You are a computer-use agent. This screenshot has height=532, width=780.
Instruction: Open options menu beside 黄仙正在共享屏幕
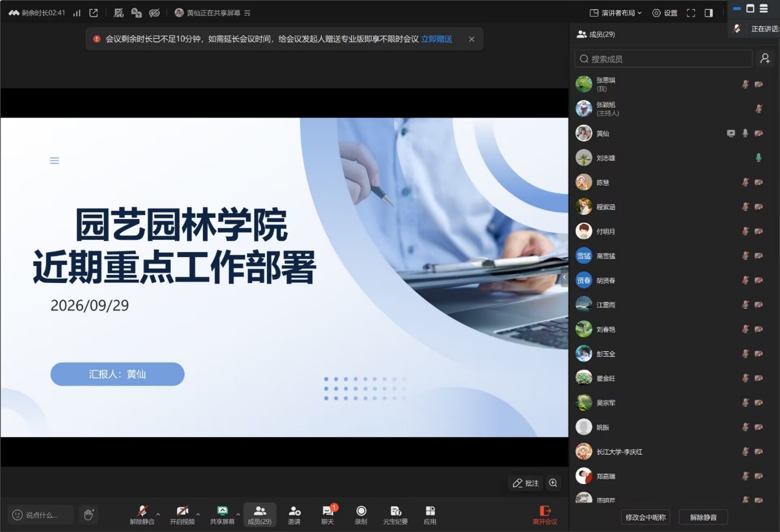[x=247, y=13]
